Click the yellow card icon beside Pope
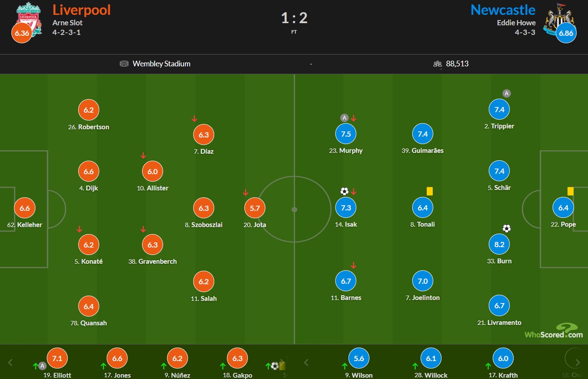The image size is (588, 379). pyautogui.click(x=571, y=191)
